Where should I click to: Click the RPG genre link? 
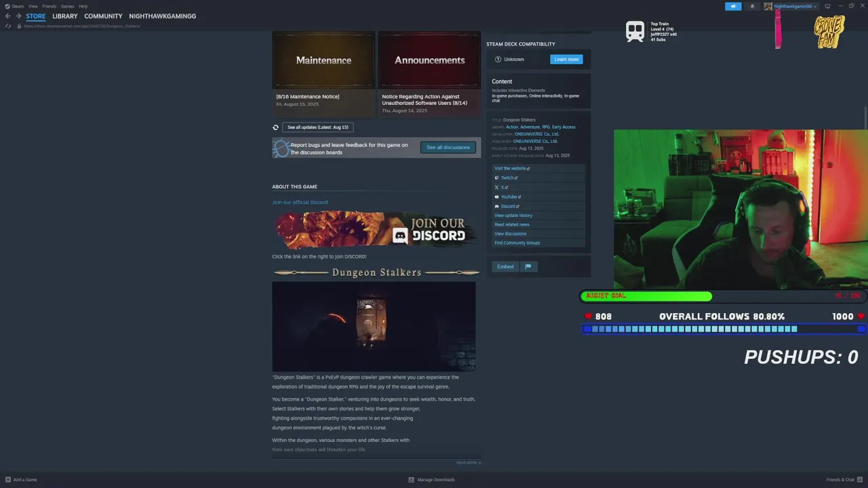(x=546, y=127)
